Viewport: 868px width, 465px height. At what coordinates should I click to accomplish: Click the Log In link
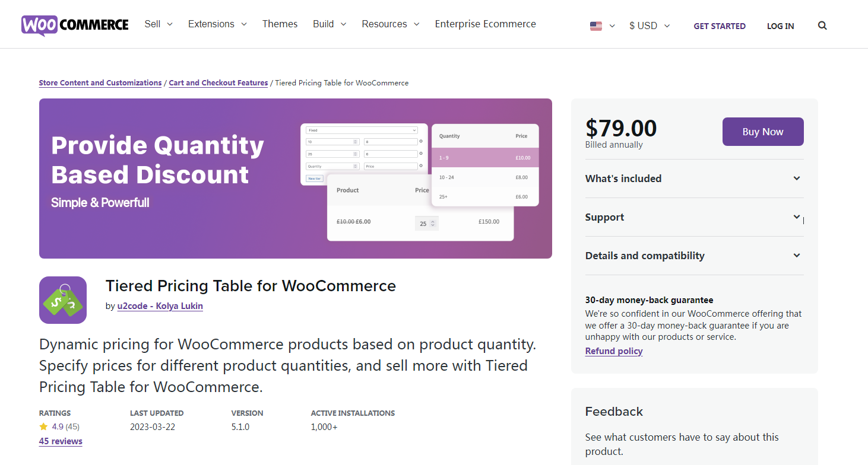point(780,26)
